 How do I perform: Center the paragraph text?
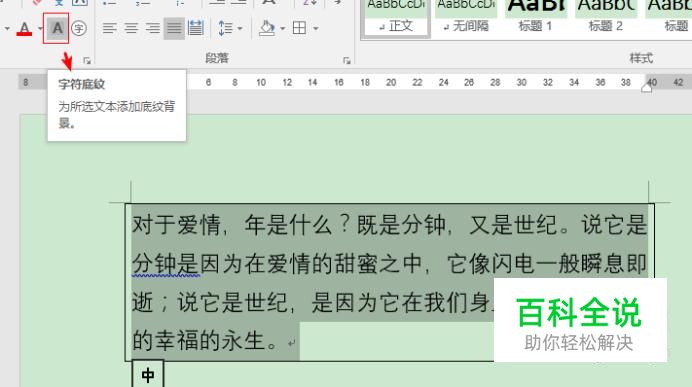point(131,29)
